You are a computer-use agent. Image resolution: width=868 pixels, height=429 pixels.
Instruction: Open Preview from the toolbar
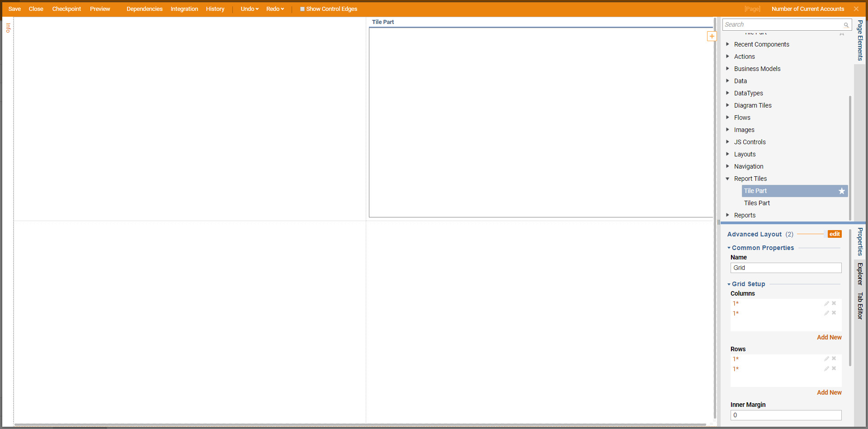pos(100,9)
